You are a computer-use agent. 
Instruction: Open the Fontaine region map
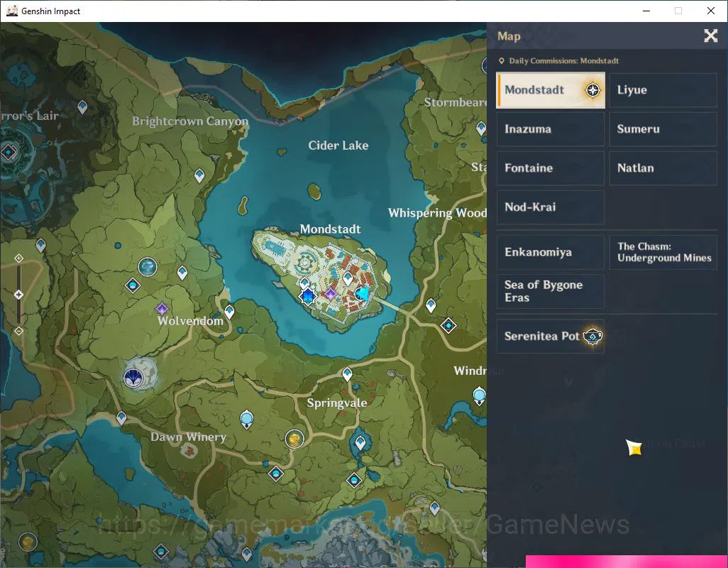(x=551, y=168)
